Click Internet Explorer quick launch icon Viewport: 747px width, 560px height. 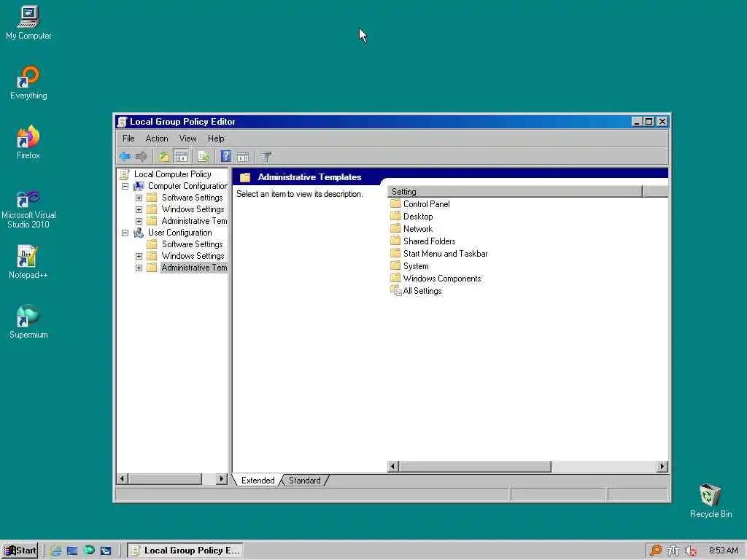[55, 551]
